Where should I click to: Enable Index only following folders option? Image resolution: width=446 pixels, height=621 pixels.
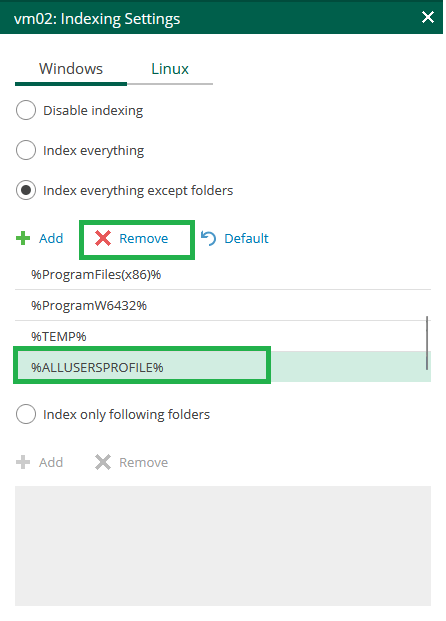pos(26,414)
